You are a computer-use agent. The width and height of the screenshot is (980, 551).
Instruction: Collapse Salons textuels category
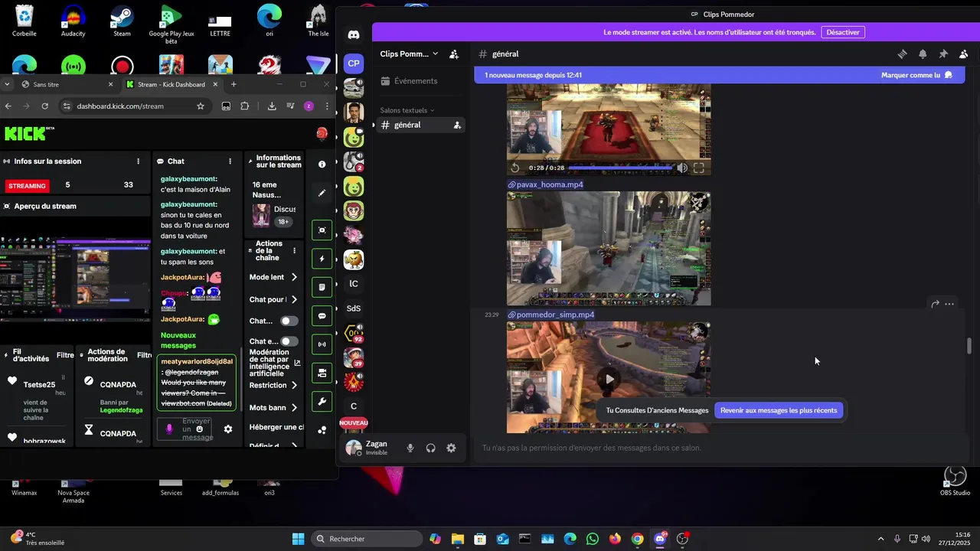[x=407, y=110]
